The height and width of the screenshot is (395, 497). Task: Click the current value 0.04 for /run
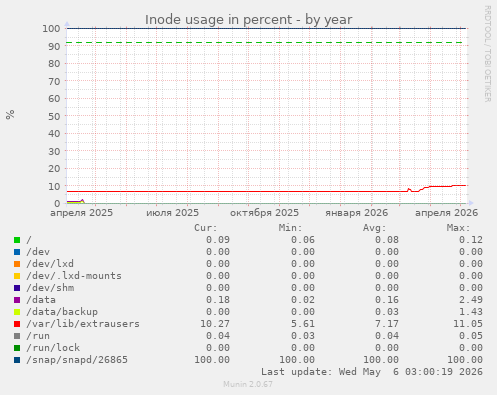pyautogui.click(x=218, y=336)
